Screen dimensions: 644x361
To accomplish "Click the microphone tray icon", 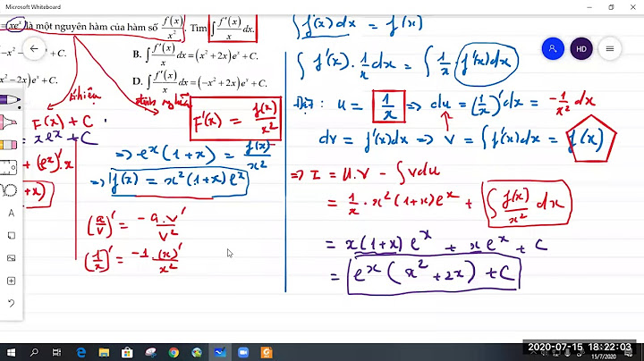I will point(567,353).
